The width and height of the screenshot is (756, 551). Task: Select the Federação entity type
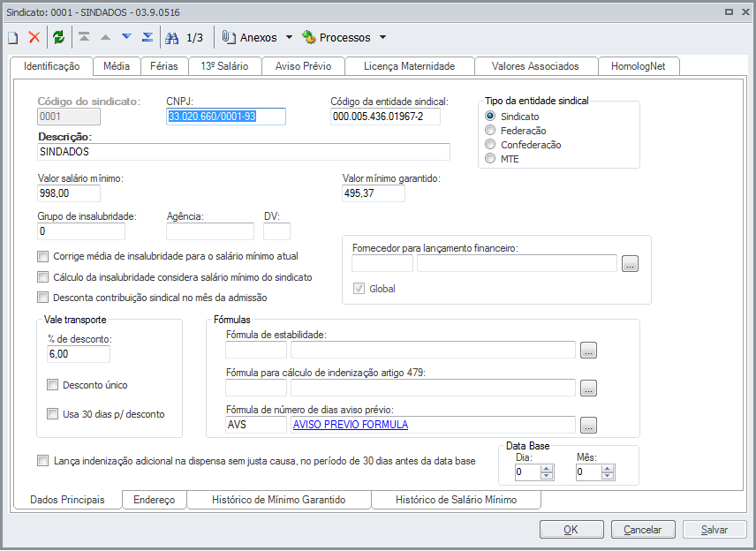[x=490, y=130]
